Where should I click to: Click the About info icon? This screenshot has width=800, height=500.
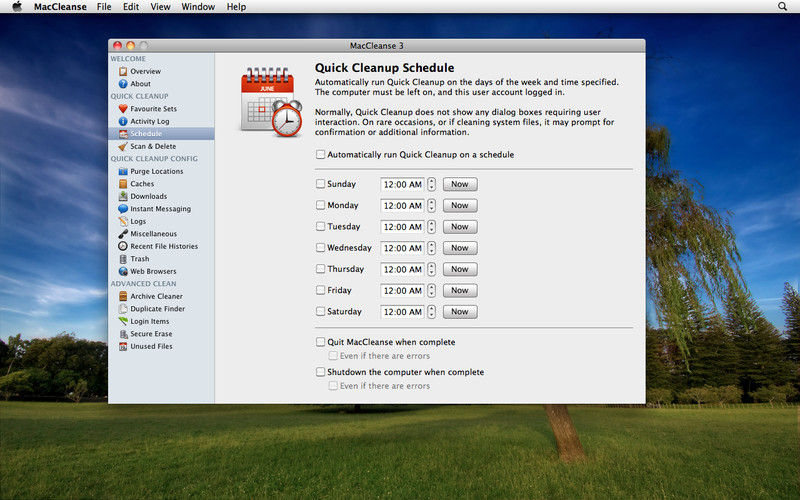click(x=123, y=84)
